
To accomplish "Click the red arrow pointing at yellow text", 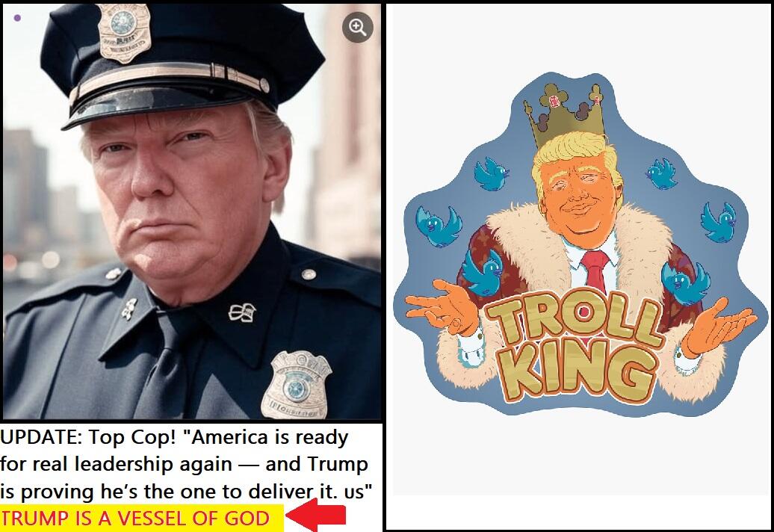I will [316, 516].
